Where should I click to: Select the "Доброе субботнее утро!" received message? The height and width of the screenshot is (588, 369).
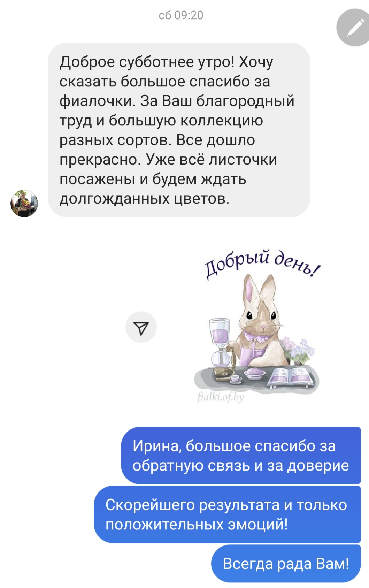coord(179,130)
